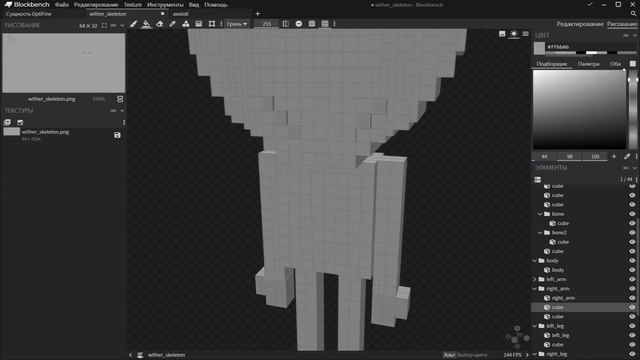
Task: Open the Инструменты menu
Action: pyautogui.click(x=165, y=4)
